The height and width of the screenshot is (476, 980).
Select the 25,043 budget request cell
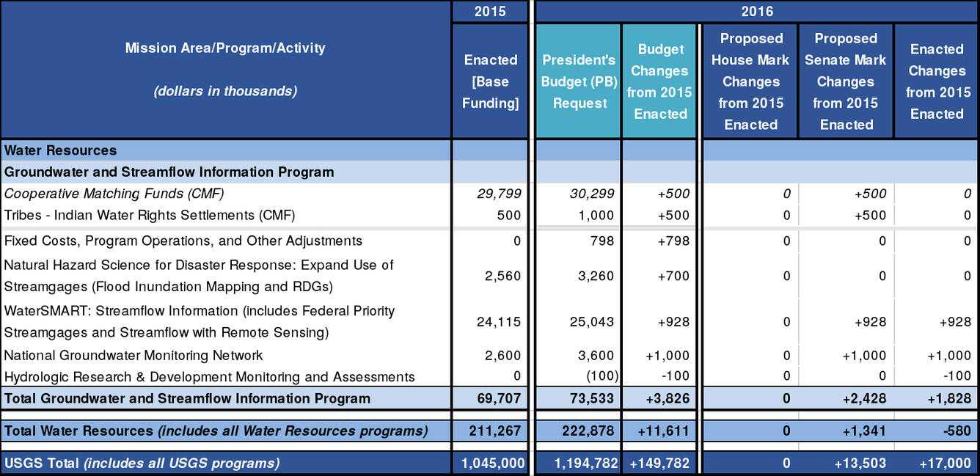[x=579, y=321]
